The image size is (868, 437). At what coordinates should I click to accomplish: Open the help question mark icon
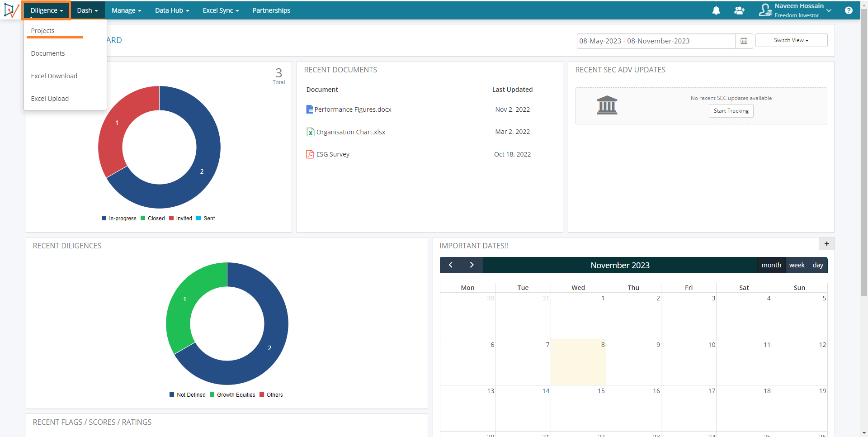pos(849,10)
